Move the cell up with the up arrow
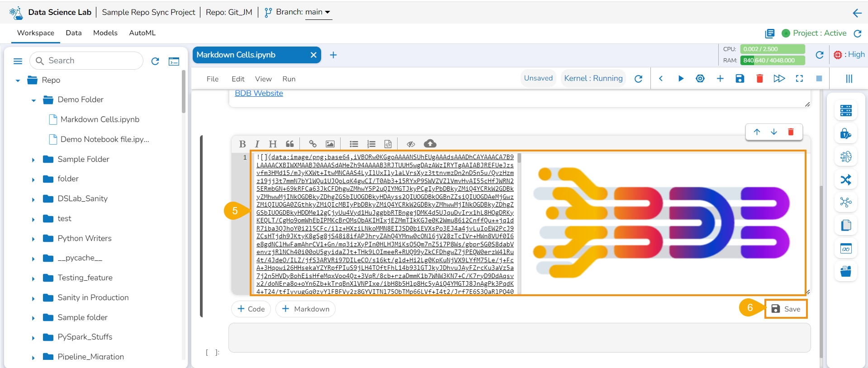 (757, 132)
